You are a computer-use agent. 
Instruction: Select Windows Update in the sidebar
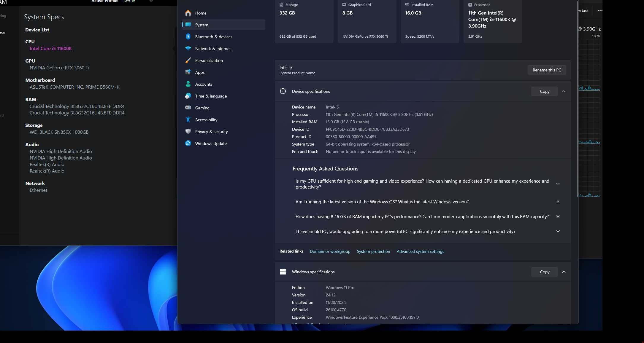224,143
